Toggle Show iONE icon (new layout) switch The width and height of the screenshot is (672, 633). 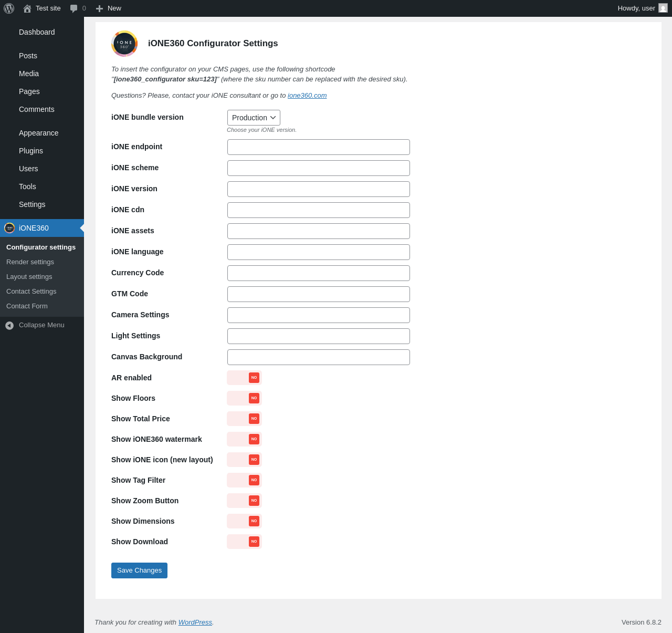point(244,460)
